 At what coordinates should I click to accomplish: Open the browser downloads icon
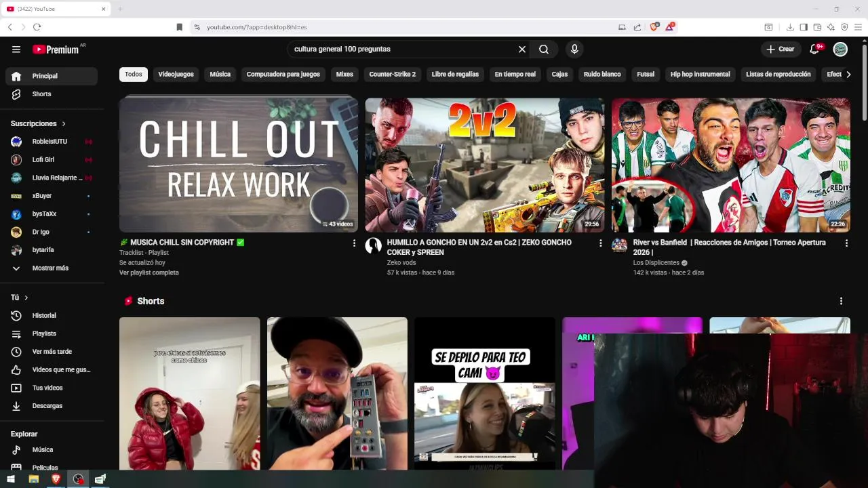790,27
